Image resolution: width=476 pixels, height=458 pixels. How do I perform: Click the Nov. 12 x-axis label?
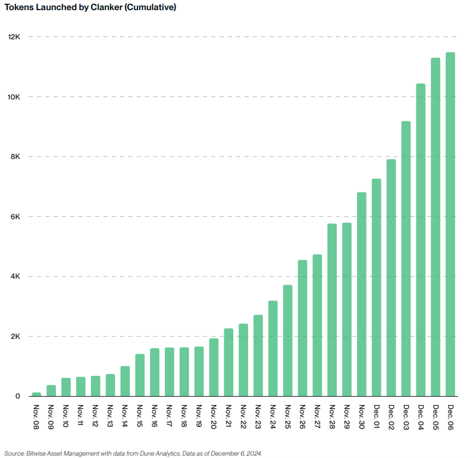[x=95, y=416]
